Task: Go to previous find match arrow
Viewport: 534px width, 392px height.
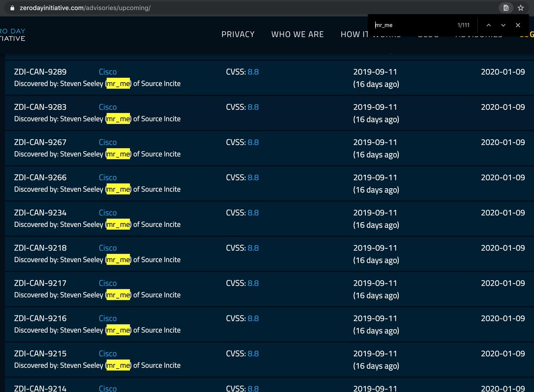Action: pos(489,25)
